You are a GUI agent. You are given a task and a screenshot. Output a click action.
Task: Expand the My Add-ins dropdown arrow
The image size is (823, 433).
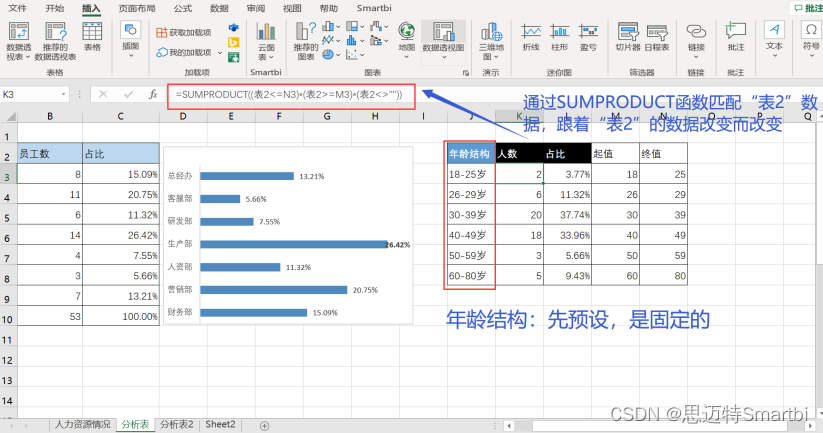coord(220,52)
